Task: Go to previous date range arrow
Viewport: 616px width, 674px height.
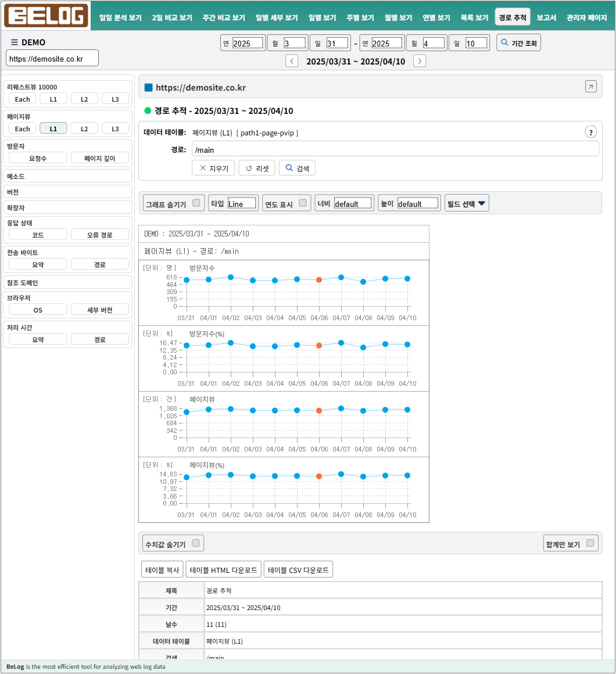Action: [x=292, y=61]
